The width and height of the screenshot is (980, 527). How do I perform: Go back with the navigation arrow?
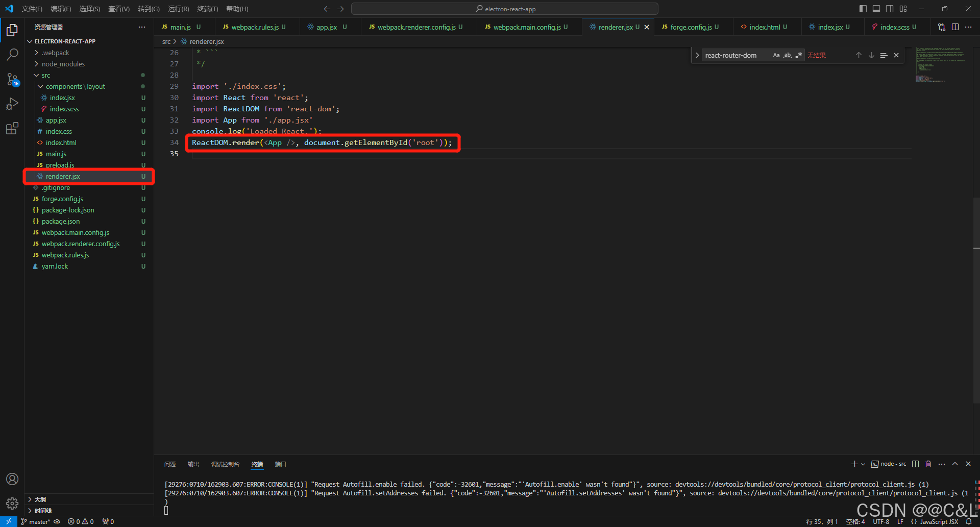click(327, 9)
